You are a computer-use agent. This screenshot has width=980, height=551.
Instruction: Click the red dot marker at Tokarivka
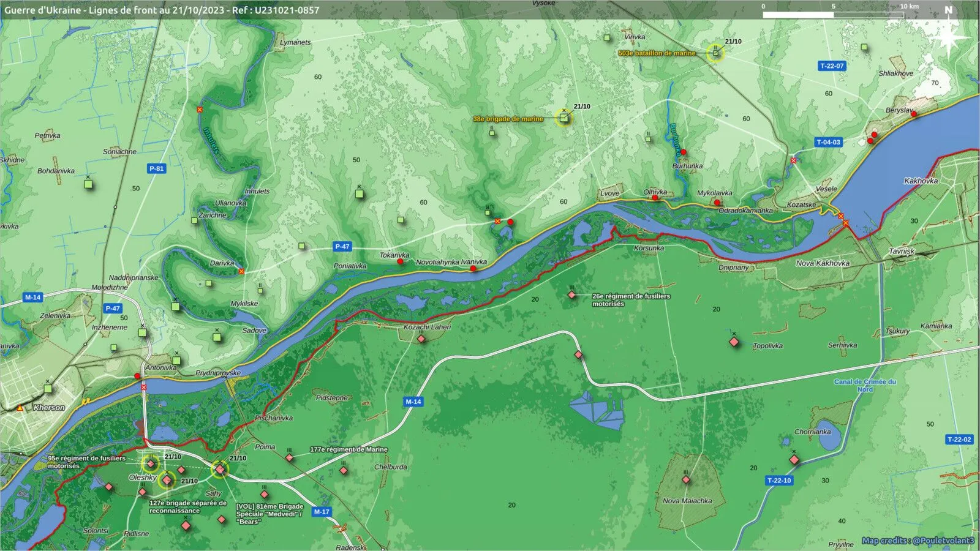[x=400, y=261]
